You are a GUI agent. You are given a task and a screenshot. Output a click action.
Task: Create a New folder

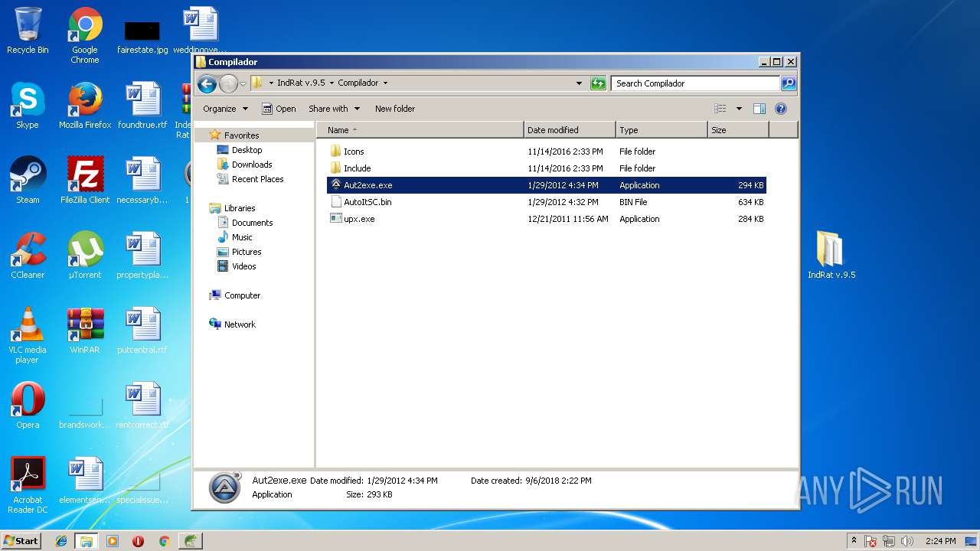point(395,109)
